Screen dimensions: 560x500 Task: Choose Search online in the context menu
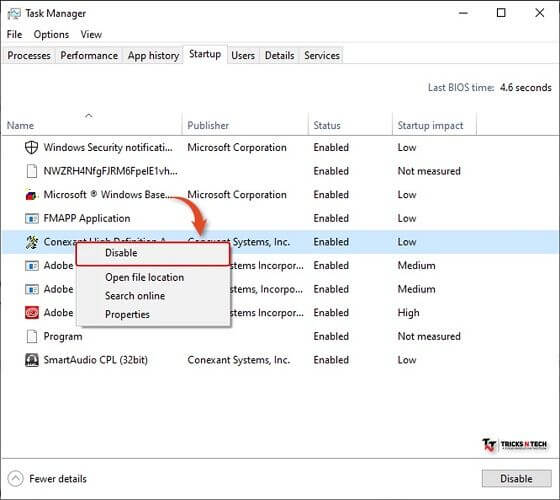point(135,296)
